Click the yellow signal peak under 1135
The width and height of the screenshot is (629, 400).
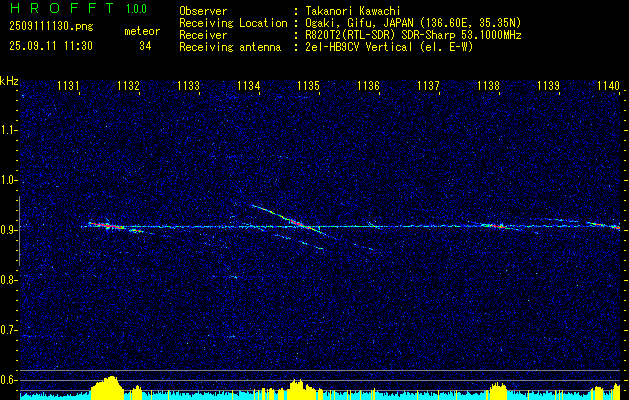tap(297, 389)
